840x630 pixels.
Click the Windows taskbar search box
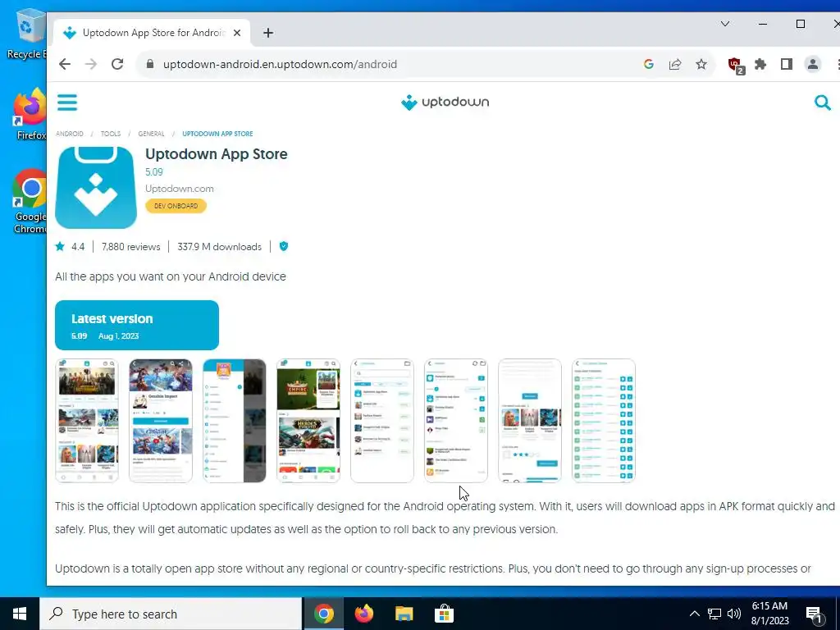(x=171, y=614)
